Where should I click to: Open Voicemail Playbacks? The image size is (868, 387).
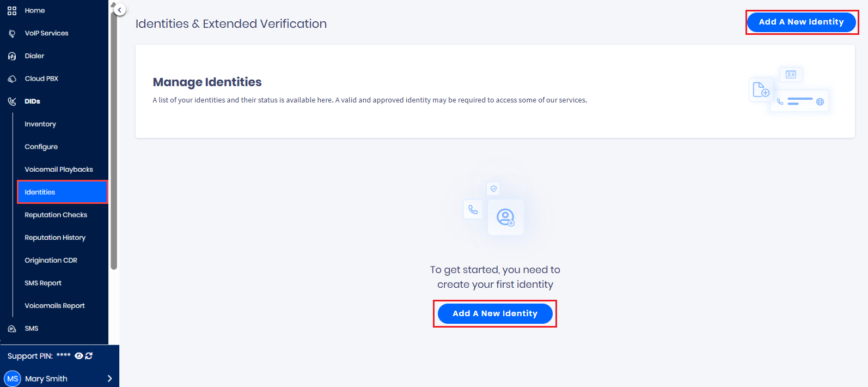tap(58, 169)
